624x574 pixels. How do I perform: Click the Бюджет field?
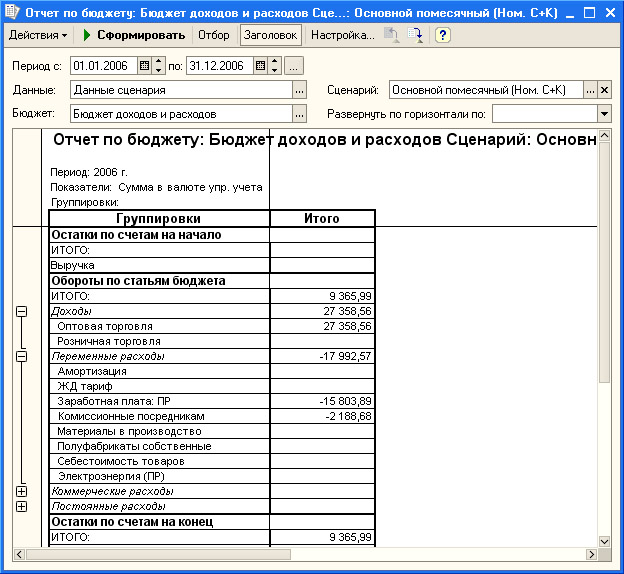[x=181, y=114]
